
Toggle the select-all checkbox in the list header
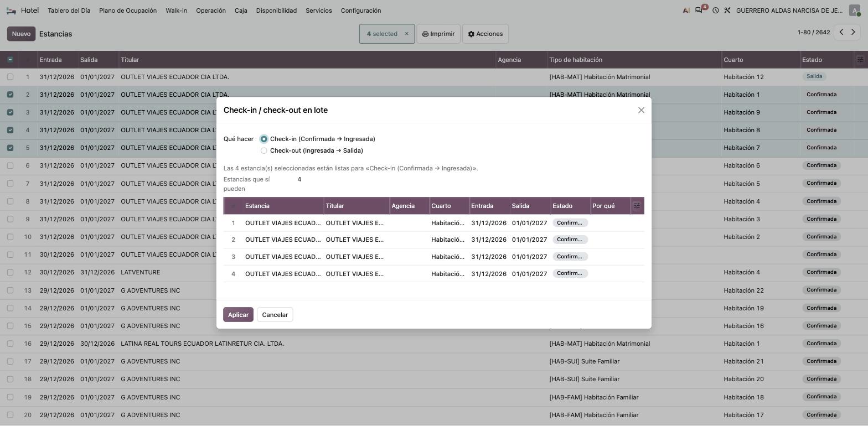coord(10,60)
